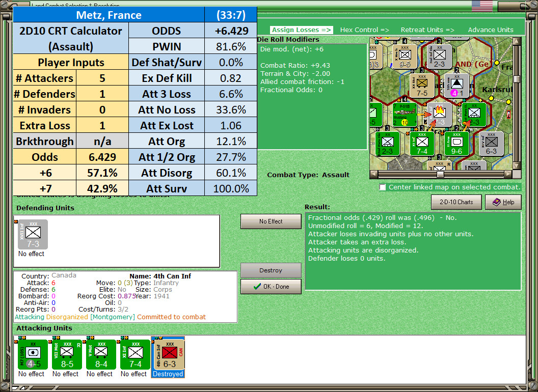This screenshot has height=392, width=538.
Task: Click the Combat Type: Assault label
Action: pyautogui.click(x=308, y=175)
